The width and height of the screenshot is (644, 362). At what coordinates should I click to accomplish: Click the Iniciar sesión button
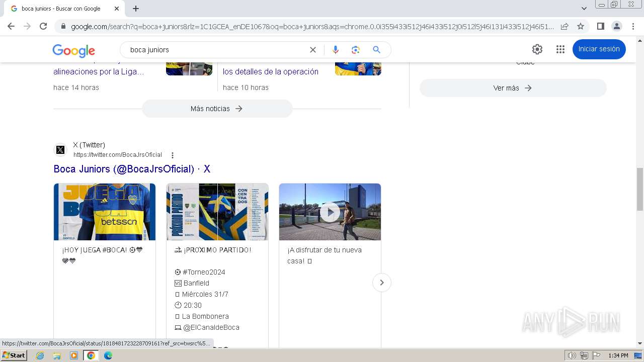(x=599, y=49)
